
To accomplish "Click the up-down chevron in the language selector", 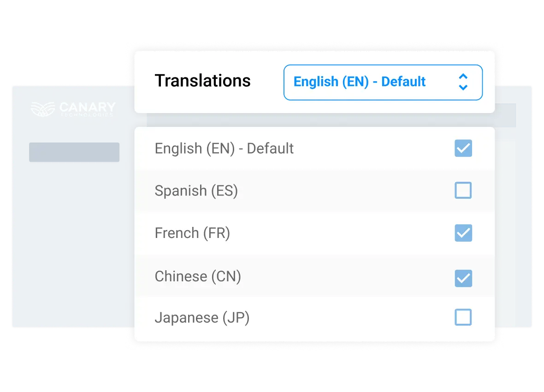I will (462, 82).
